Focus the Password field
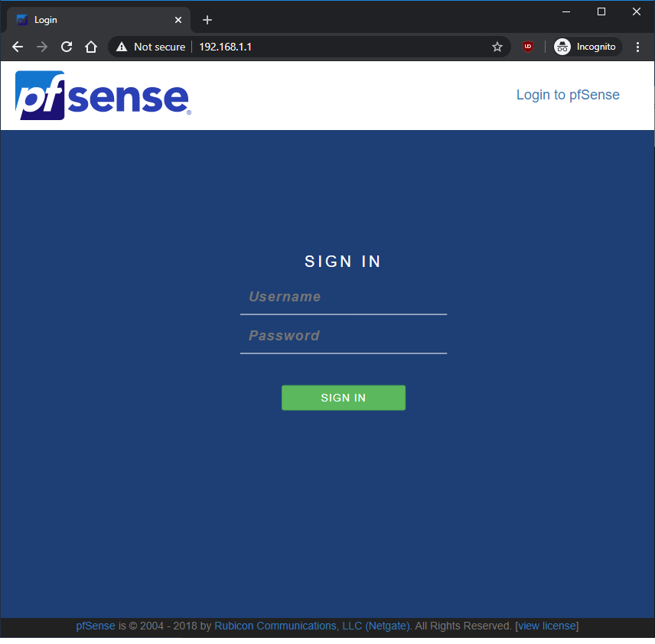This screenshot has width=655, height=644. (x=344, y=337)
